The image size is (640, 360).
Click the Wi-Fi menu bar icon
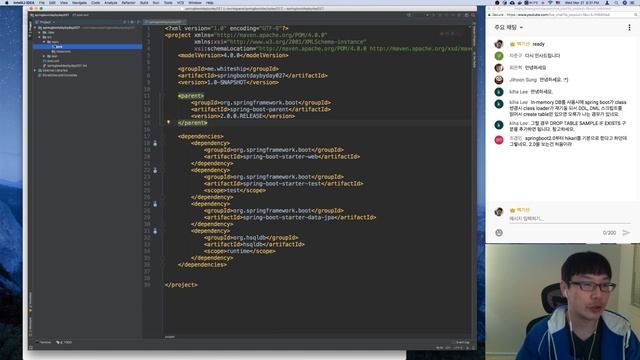550,2
